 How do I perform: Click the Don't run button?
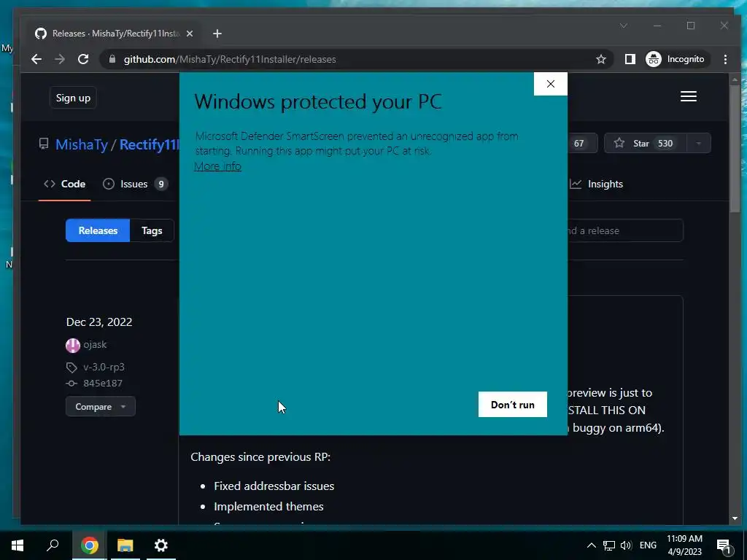(513, 404)
